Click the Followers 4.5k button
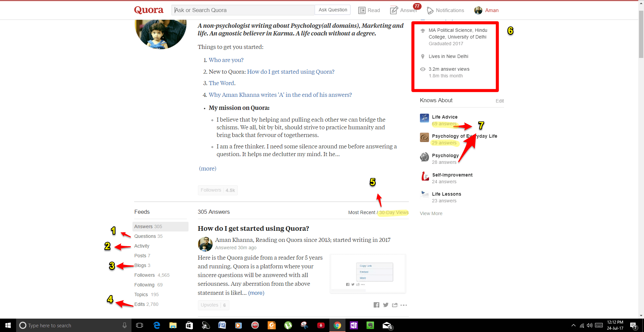The image size is (644, 332). point(218,190)
